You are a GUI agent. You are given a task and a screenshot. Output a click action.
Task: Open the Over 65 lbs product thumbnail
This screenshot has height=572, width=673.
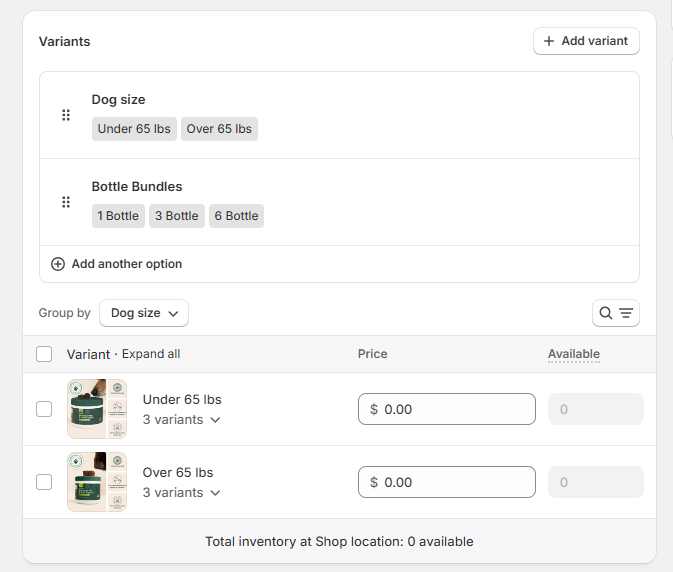tap(97, 482)
